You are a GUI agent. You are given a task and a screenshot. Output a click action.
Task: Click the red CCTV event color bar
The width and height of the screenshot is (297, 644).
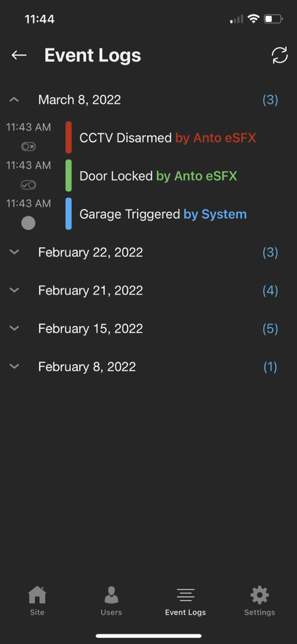[x=68, y=138]
